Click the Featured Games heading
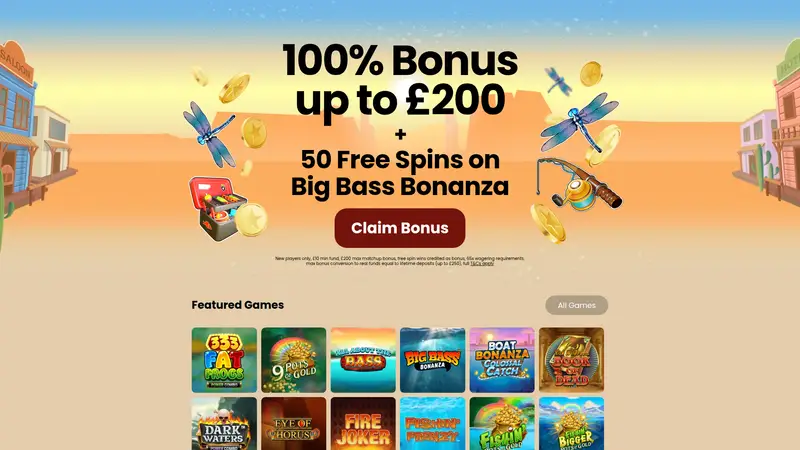This screenshot has width=800, height=450. (x=238, y=305)
